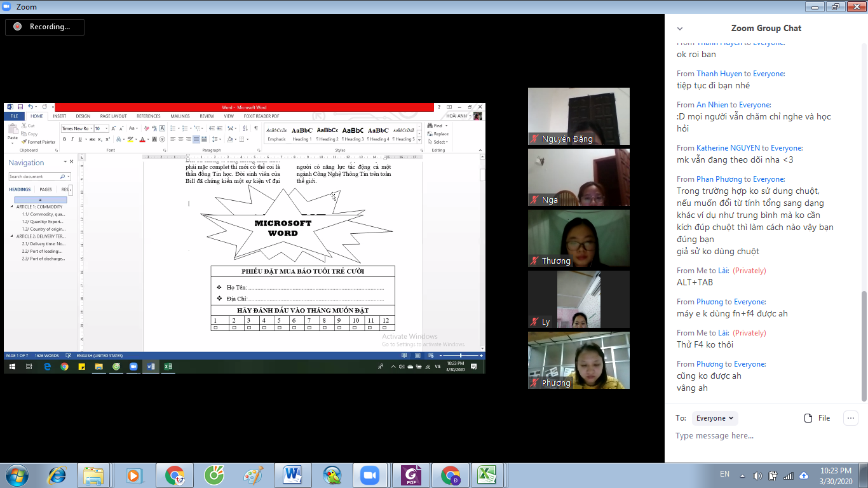Collapse ARTICLE 1: COMMODITY heading in Navigation
This screenshot has height=488, width=868.
pos(12,207)
